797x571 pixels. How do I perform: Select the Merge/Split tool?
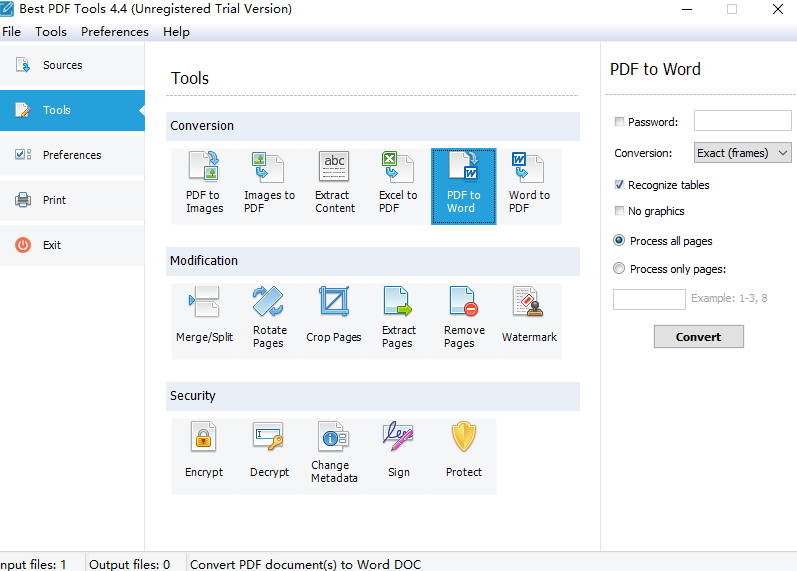coord(204,321)
